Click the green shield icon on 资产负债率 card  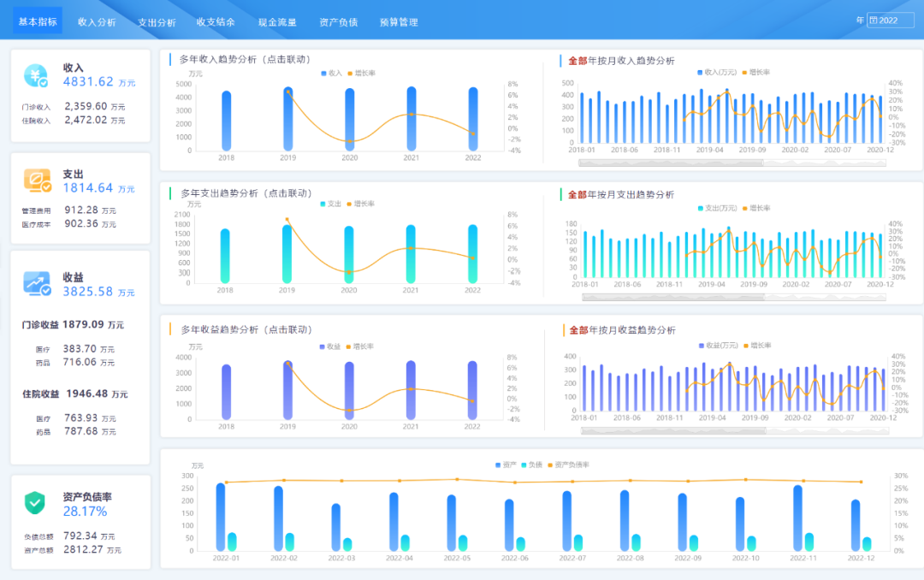click(x=35, y=503)
